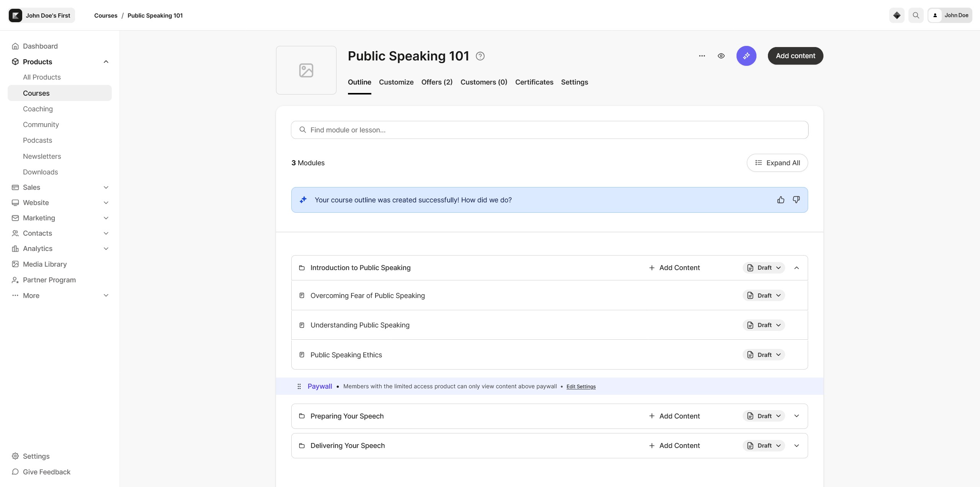Preview the course with the eye icon

click(x=721, y=56)
